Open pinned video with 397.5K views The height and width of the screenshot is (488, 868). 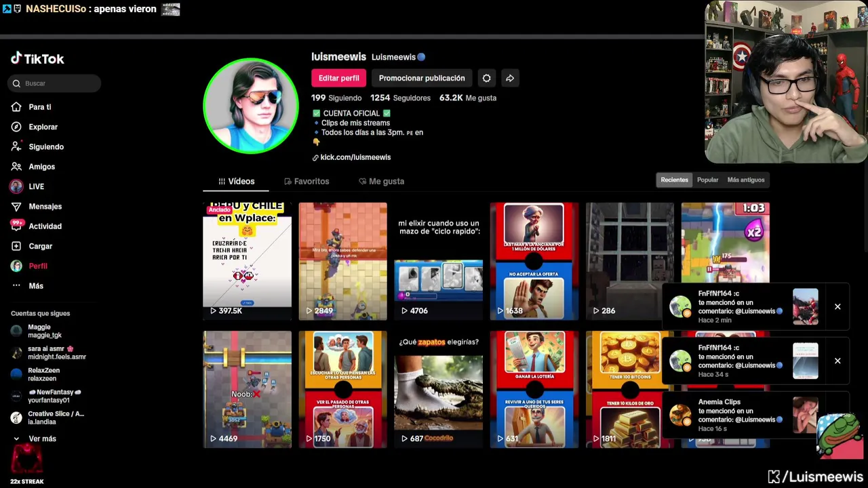247,261
